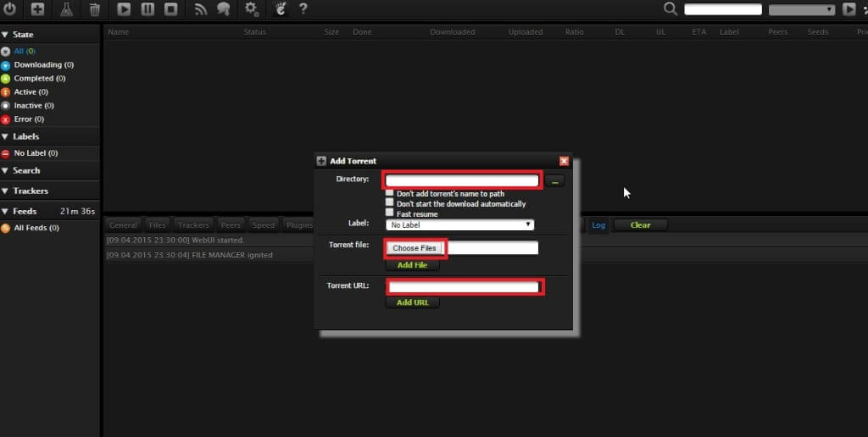Click the Torrent URL input field
Image resolution: width=868 pixels, height=437 pixels.
click(464, 287)
